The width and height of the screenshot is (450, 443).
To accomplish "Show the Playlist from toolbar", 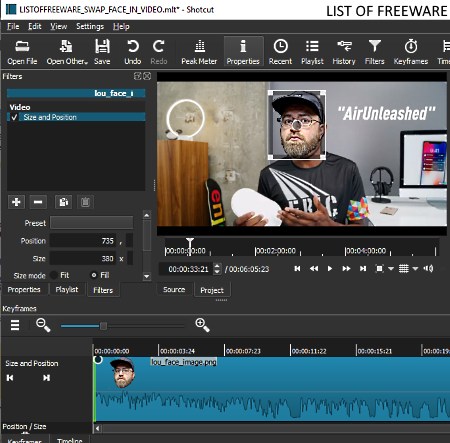I will coord(312,52).
